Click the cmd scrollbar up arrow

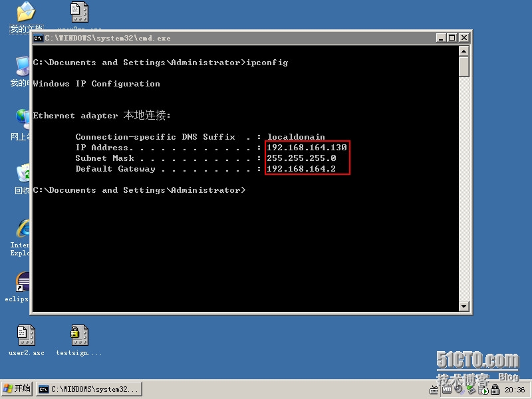tap(464, 51)
